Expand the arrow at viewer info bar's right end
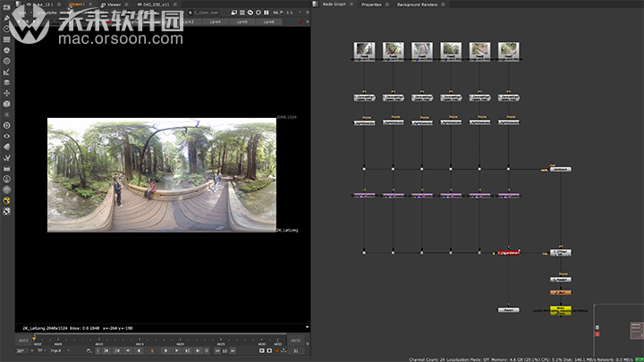The width and height of the screenshot is (644, 362). coord(307,327)
